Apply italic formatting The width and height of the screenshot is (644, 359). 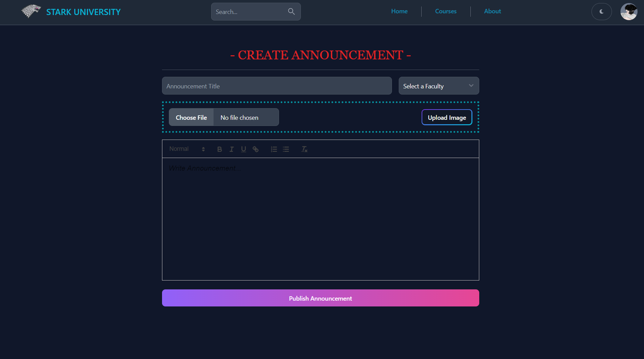pyautogui.click(x=231, y=149)
